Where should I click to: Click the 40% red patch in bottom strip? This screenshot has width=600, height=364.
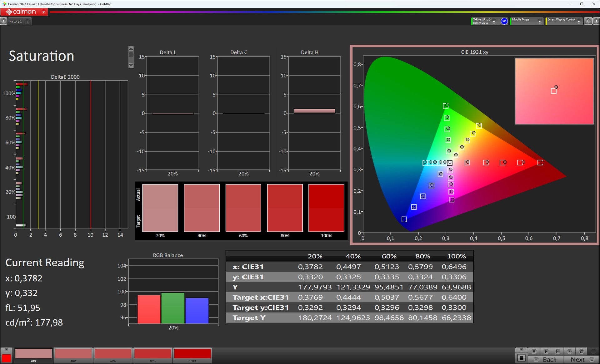tap(73, 355)
